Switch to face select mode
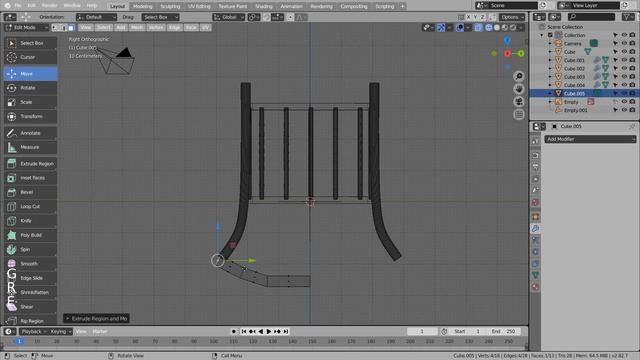Screen dimensions: 640x360 pyautogui.click(x=71, y=28)
